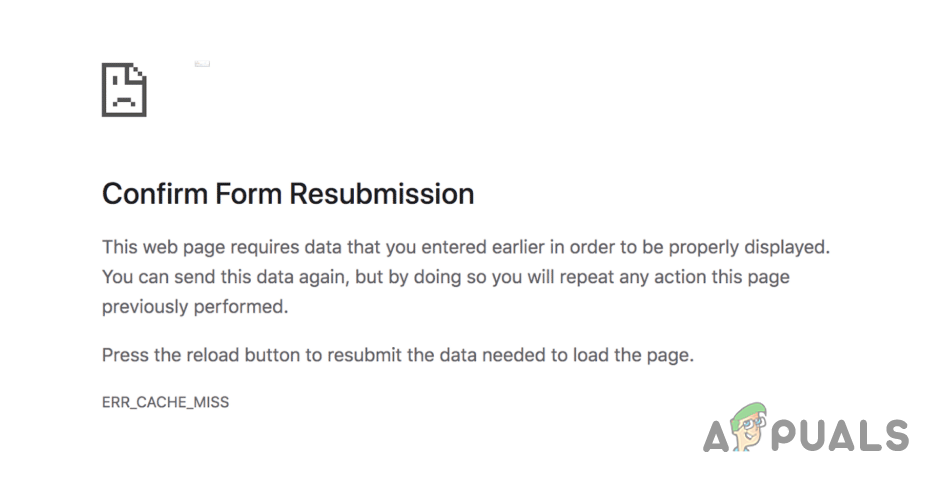The width and height of the screenshot is (950, 496).
Task: Select the word Resubmission in the heading
Action: [x=382, y=194]
